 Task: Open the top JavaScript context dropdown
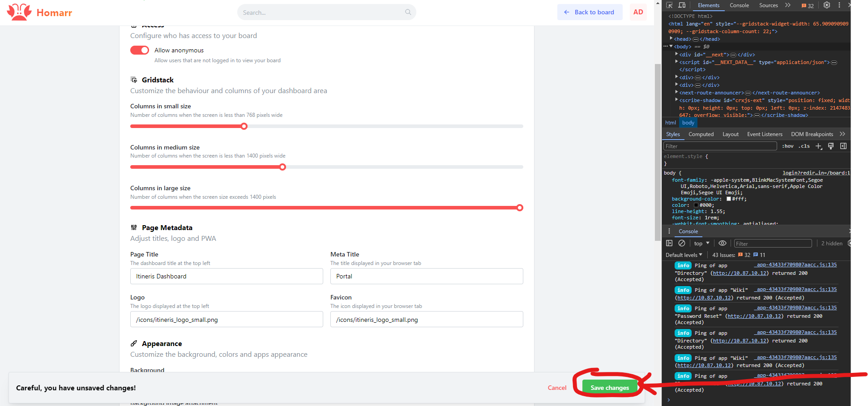coord(701,244)
